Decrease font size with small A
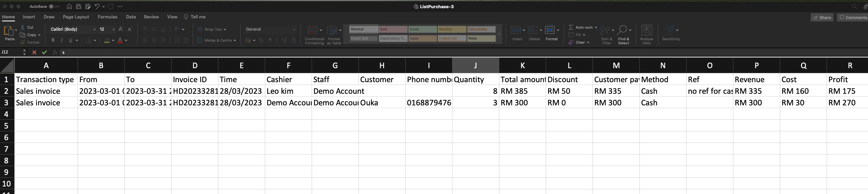The width and height of the screenshot is (868, 194). (x=130, y=29)
